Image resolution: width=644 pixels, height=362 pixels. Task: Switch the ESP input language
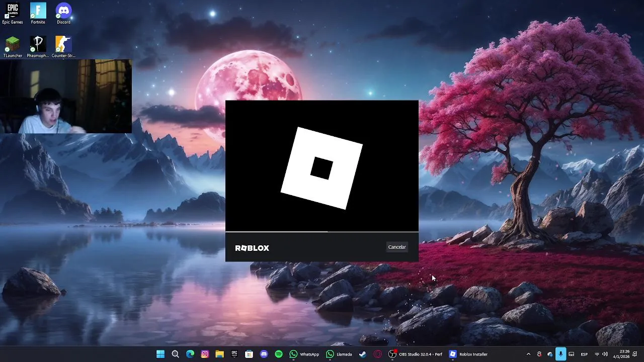584,354
